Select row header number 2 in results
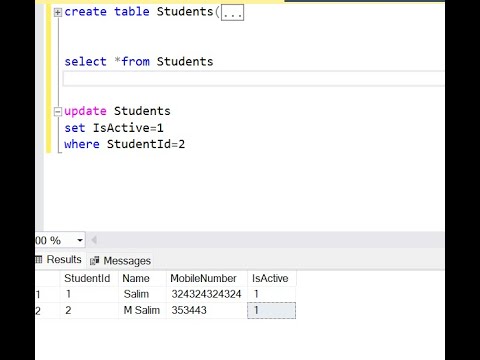 tap(47, 310)
